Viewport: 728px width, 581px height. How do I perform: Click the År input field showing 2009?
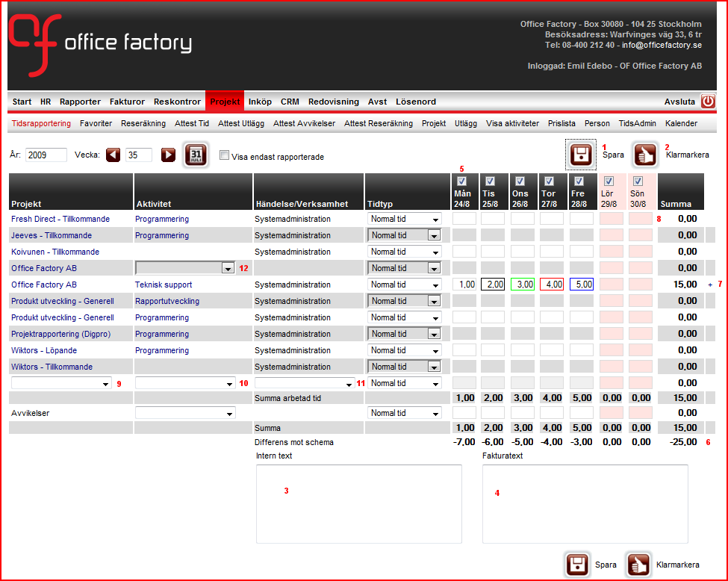pyautogui.click(x=46, y=155)
